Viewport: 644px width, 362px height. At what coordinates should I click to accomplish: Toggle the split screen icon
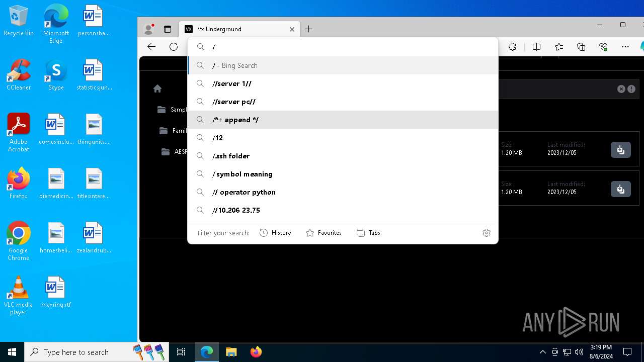coord(536,47)
